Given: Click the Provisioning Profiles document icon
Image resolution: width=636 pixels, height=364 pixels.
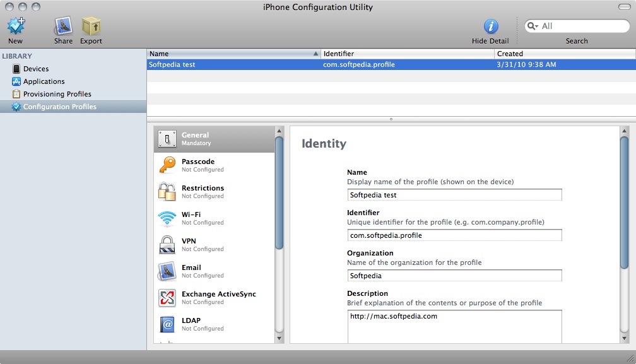Looking at the screenshot, I should (16, 94).
